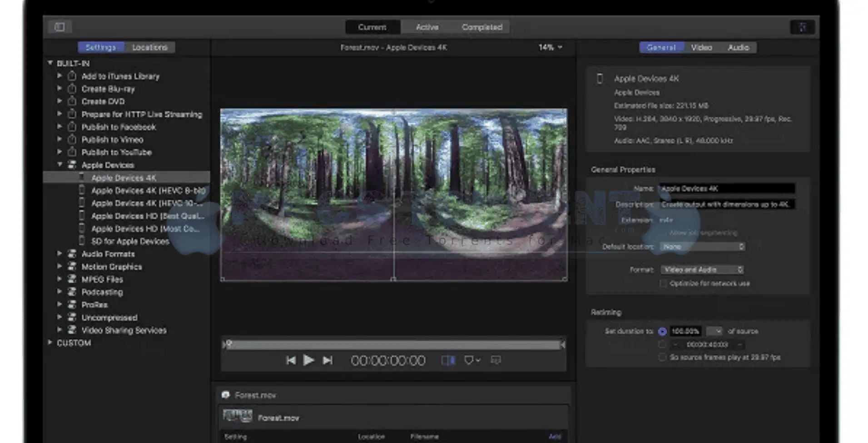Click the Video Sharing Services group icon
The image size is (868, 443).
click(72, 330)
